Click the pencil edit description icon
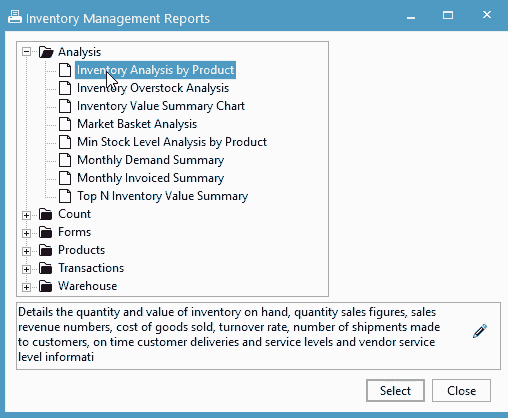508x418 pixels. pos(480,331)
